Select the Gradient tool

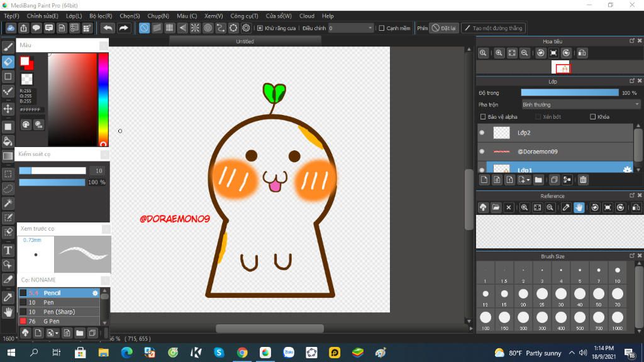pos(8,156)
